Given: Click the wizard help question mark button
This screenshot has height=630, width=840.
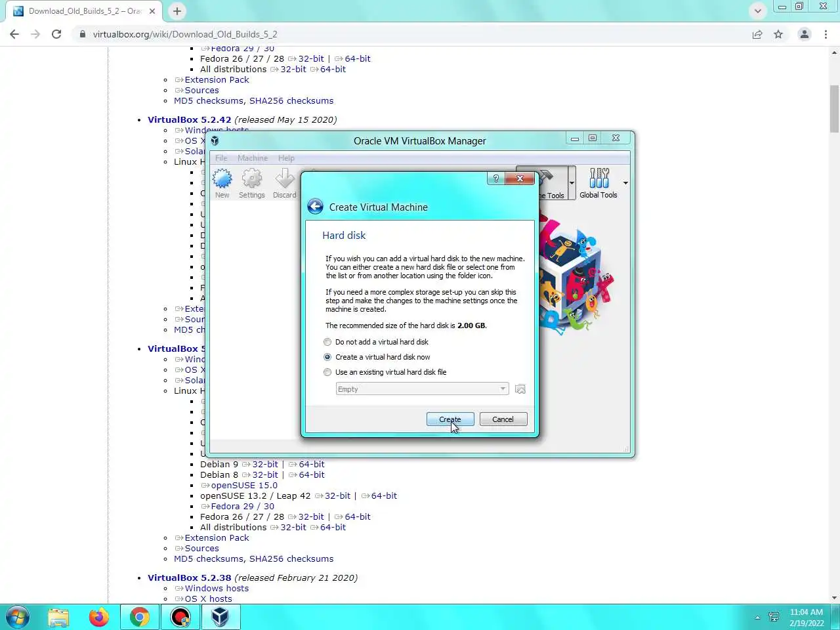Looking at the screenshot, I should 496,178.
